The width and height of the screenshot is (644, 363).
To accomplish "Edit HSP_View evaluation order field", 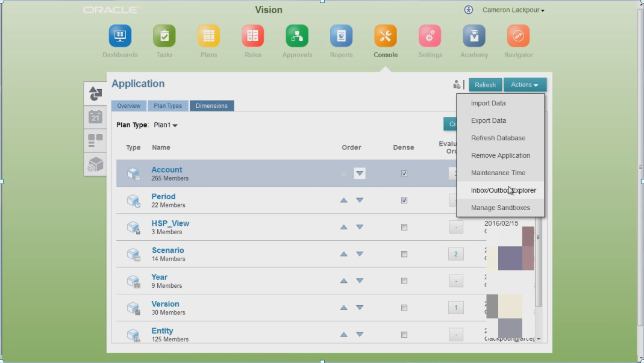I will 456,227.
